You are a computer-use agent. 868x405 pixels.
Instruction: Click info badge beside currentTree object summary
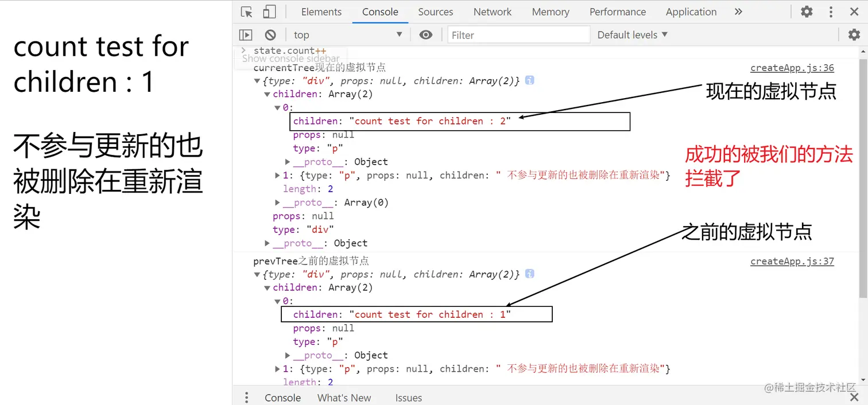tap(530, 80)
